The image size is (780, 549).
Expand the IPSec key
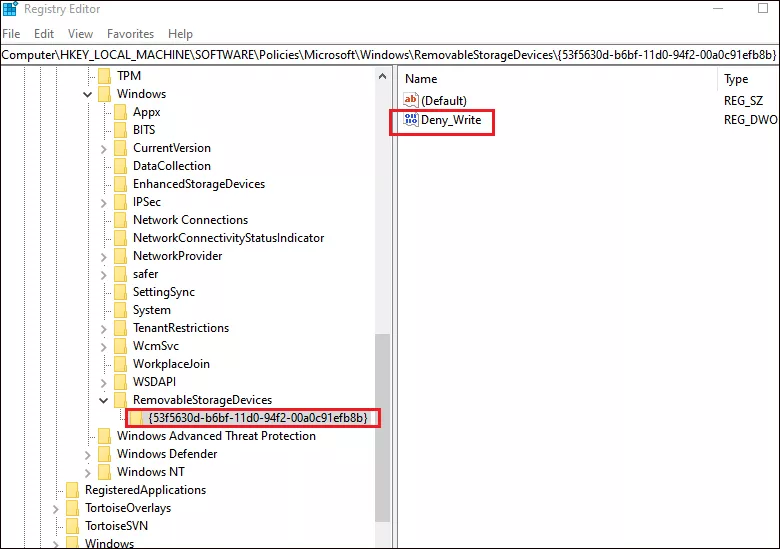point(103,202)
